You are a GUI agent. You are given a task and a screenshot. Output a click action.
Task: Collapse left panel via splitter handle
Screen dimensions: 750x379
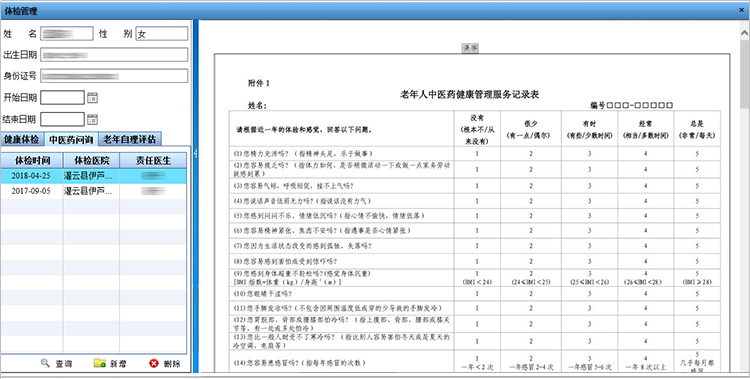pyautogui.click(x=195, y=153)
